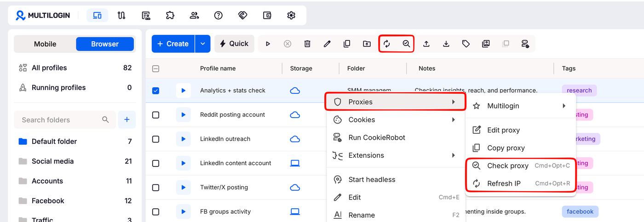The width and height of the screenshot is (644, 222).
Task: Select Copy proxy in submenu
Action: coord(520,148)
